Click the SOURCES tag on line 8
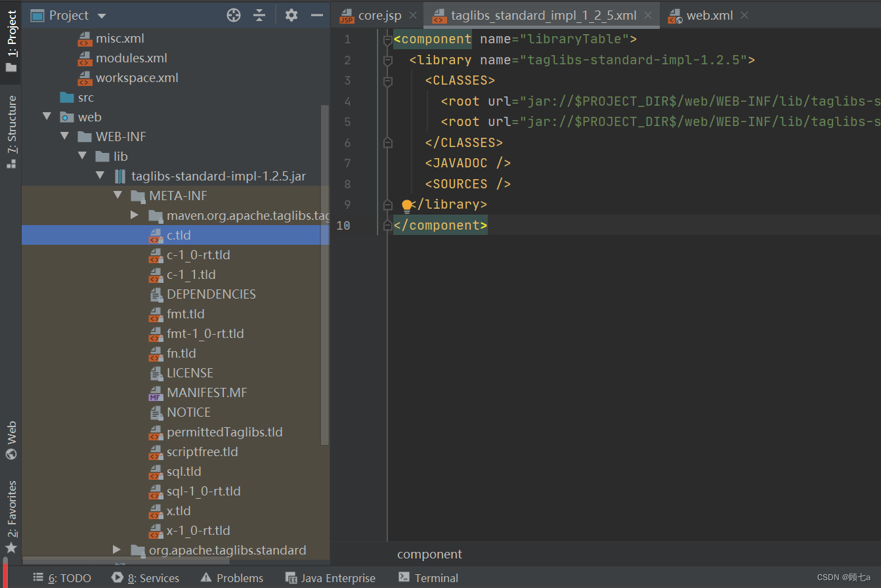The height and width of the screenshot is (588, 881). point(468,184)
